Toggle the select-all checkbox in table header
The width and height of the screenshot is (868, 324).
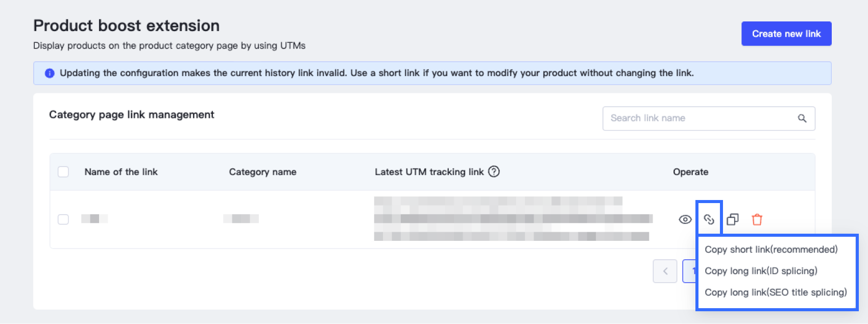tap(63, 172)
